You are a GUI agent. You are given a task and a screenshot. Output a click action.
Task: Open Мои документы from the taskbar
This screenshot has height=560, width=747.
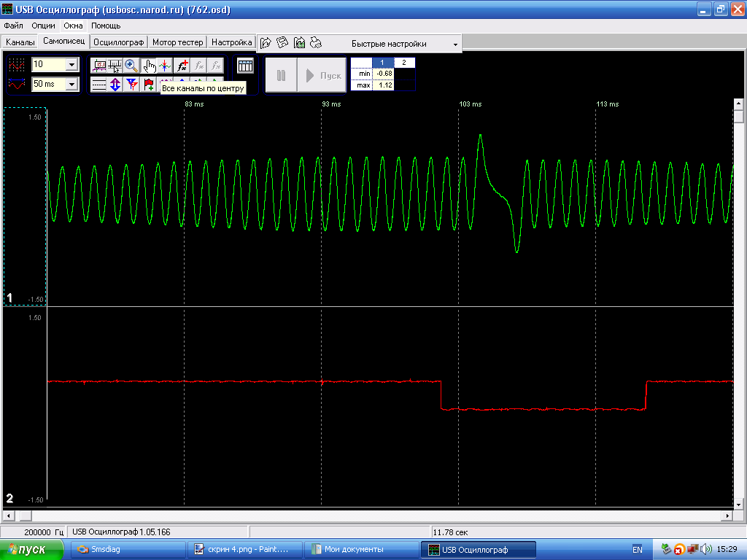tap(357, 549)
